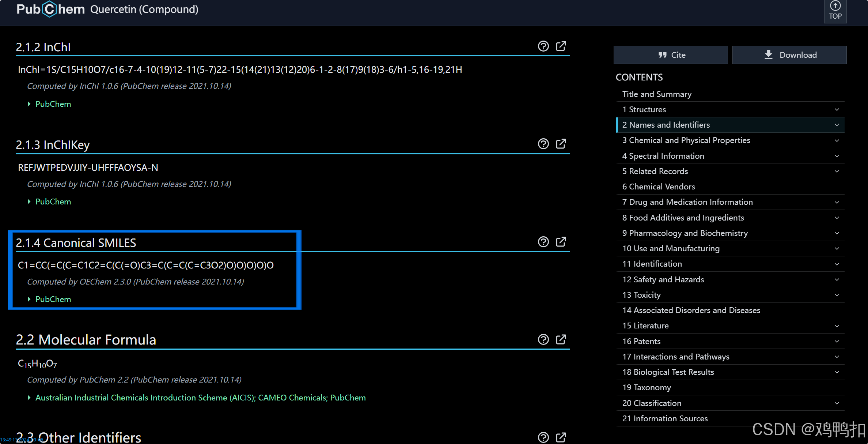
Task: Go to Chemical Vendors in contents
Action: [x=658, y=187]
